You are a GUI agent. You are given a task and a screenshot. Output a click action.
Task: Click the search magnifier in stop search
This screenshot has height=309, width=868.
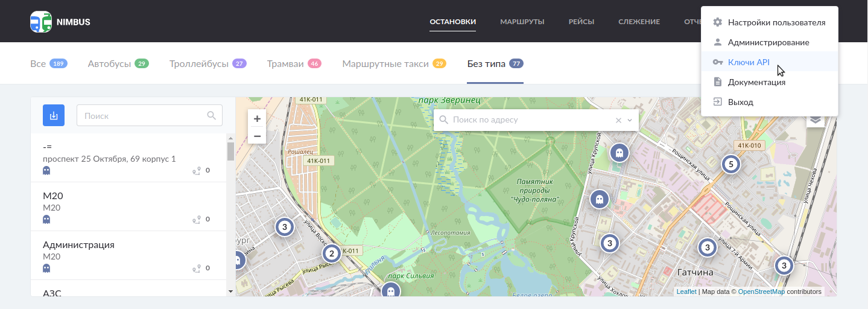(x=211, y=115)
